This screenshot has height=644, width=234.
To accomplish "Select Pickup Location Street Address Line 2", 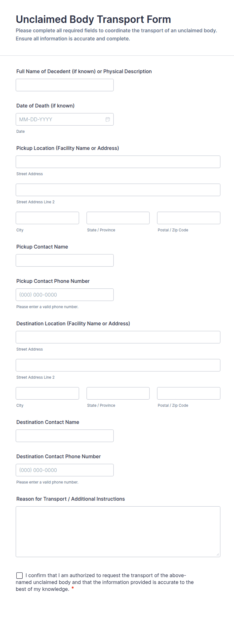I will pyautogui.click(x=118, y=190).
